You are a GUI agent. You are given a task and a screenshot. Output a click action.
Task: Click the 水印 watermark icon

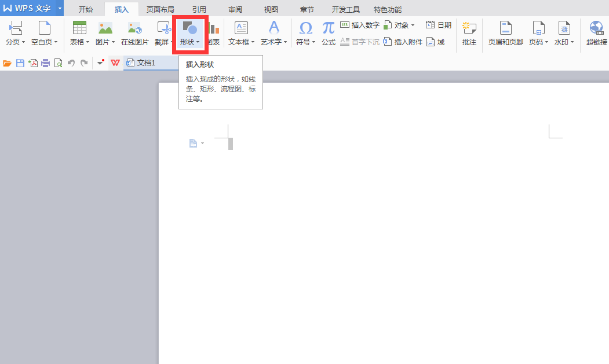(x=564, y=28)
